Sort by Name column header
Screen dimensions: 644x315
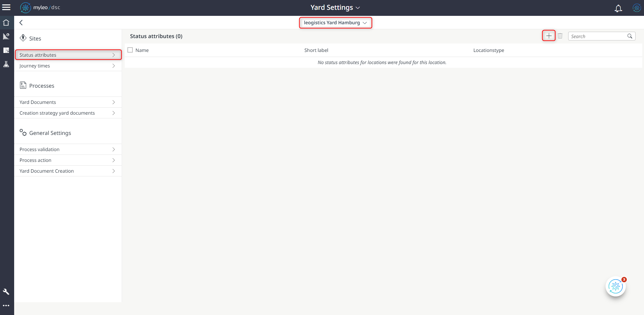coord(142,50)
